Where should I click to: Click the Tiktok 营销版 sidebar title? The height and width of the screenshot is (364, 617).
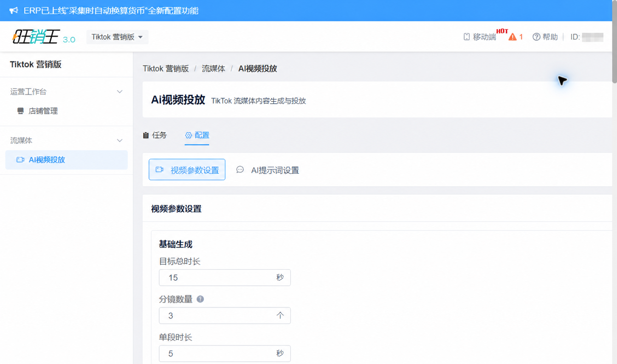36,65
